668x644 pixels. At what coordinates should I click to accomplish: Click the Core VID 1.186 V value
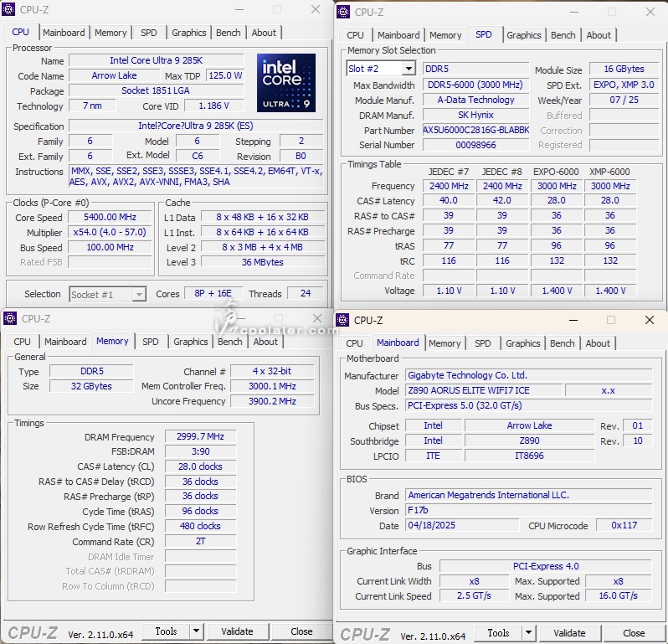(213, 106)
